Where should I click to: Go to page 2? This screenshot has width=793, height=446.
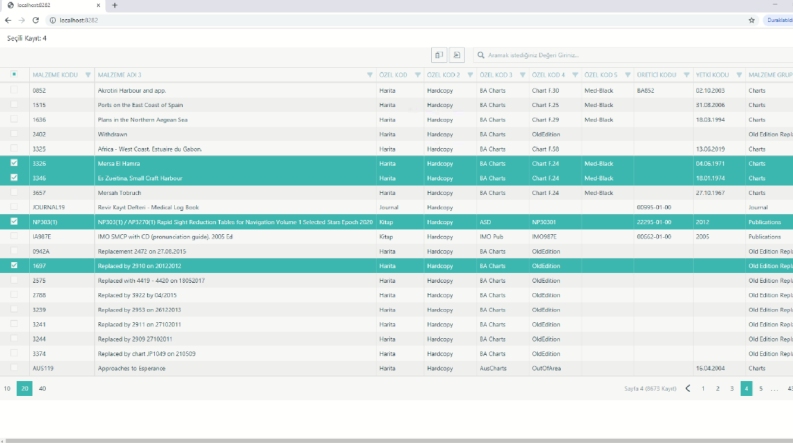coord(718,388)
